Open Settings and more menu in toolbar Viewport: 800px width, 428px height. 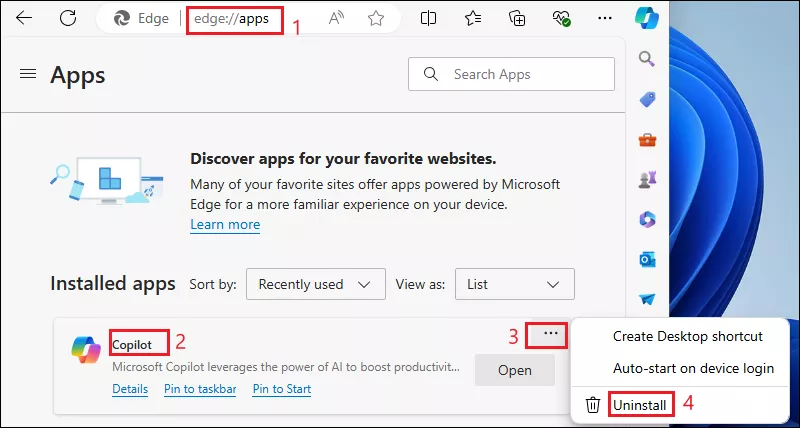pos(605,18)
